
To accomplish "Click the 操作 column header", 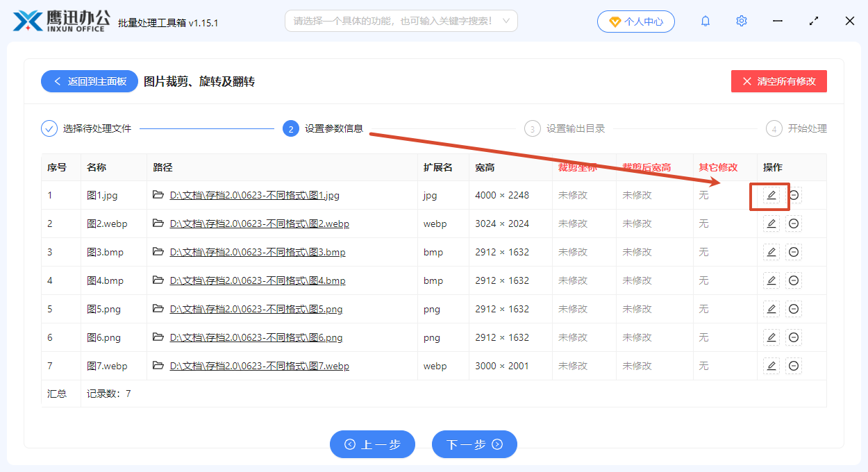I will [773, 167].
